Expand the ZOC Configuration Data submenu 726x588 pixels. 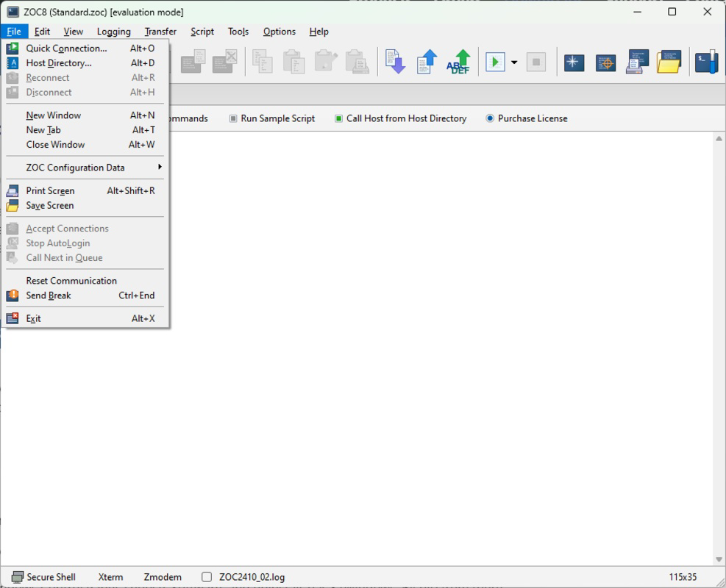point(85,168)
